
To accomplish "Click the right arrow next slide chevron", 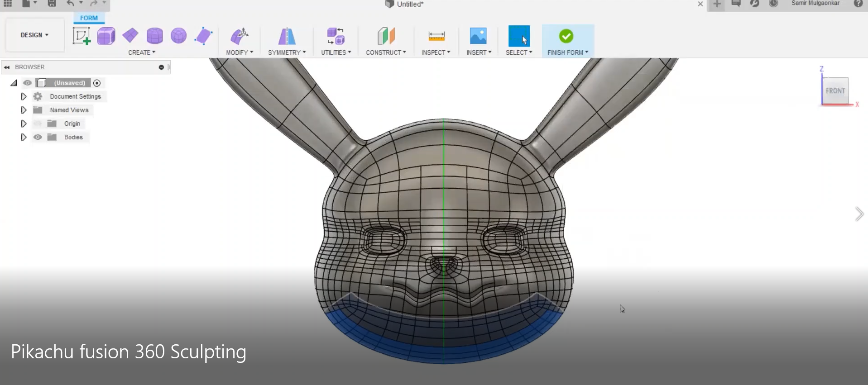I will (859, 214).
